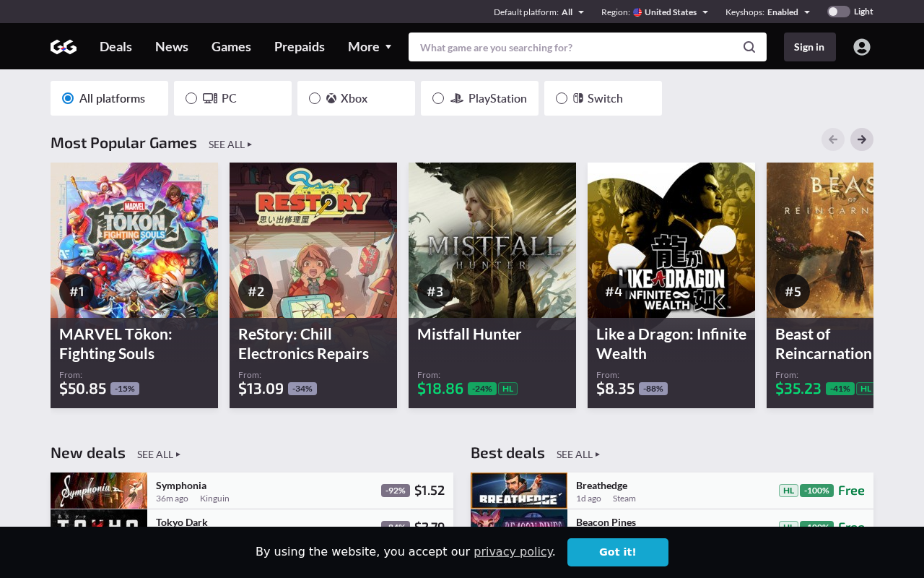Go to previous popular games slide

(833, 139)
